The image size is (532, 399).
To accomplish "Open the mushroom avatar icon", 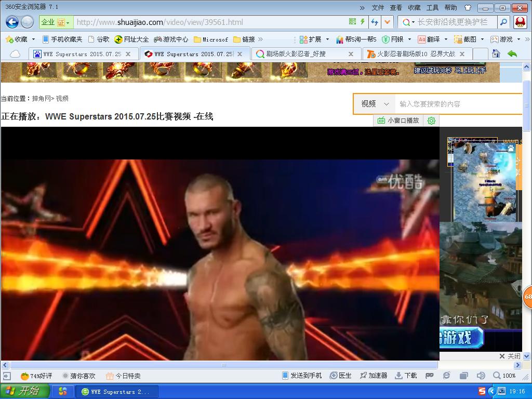I will pyautogui.click(x=520, y=22).
